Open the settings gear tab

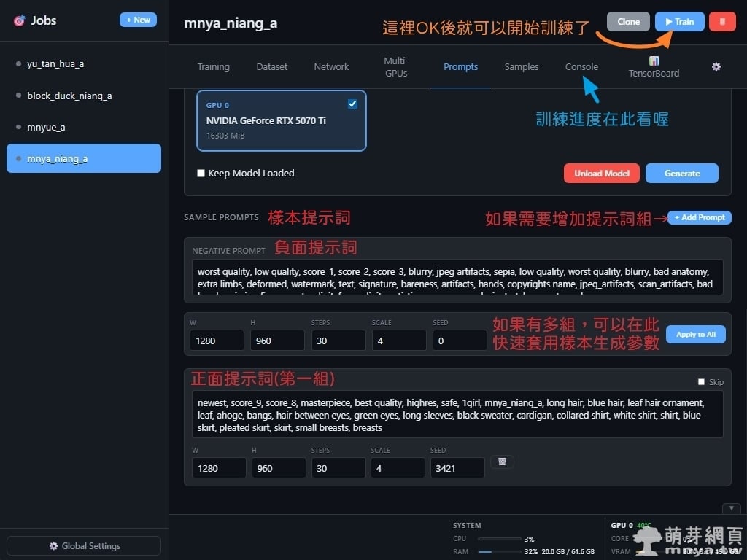[x=716, y=67]
